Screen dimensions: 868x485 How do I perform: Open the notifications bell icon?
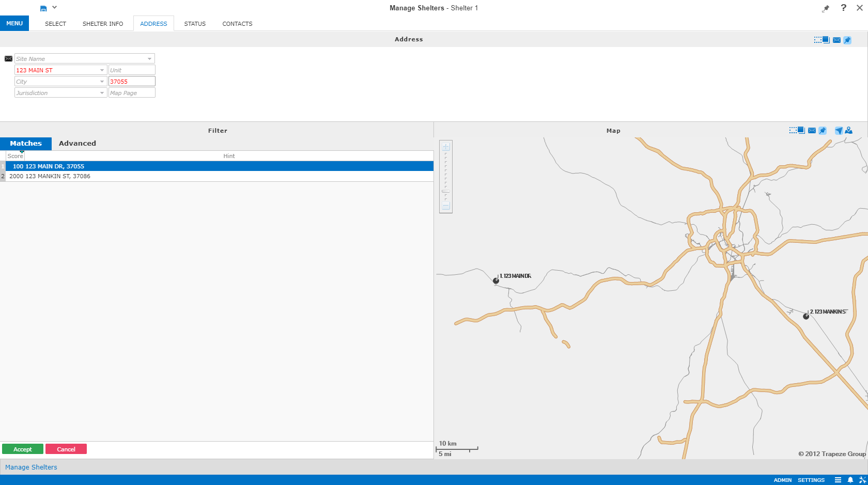coord(850,480)
